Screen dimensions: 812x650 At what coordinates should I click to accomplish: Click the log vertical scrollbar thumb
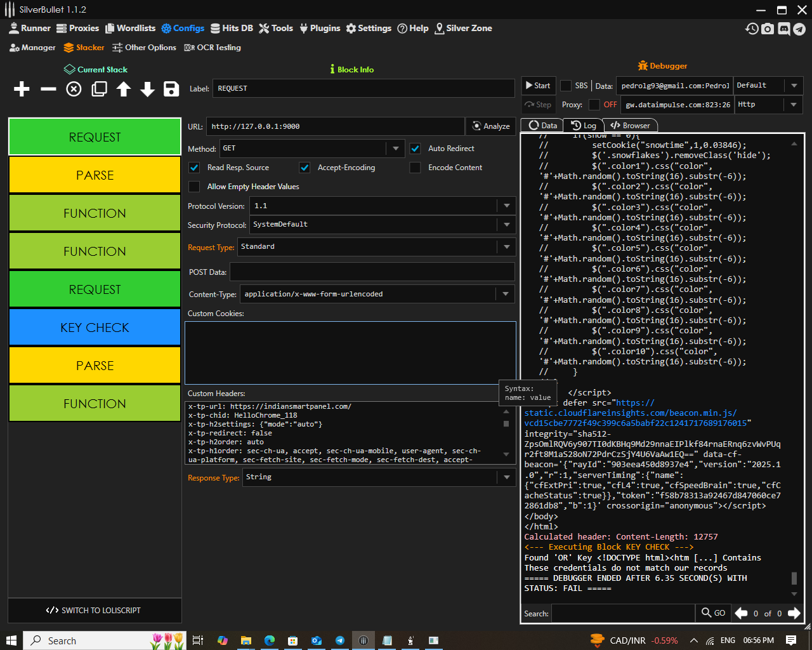(794, 578)
